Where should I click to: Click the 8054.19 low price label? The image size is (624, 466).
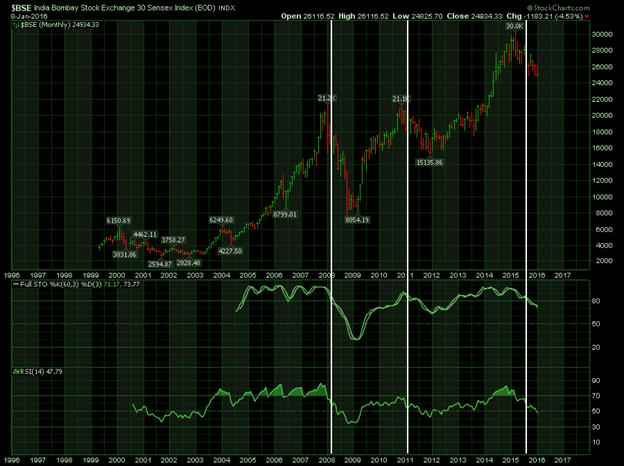[x=357, y=220]
